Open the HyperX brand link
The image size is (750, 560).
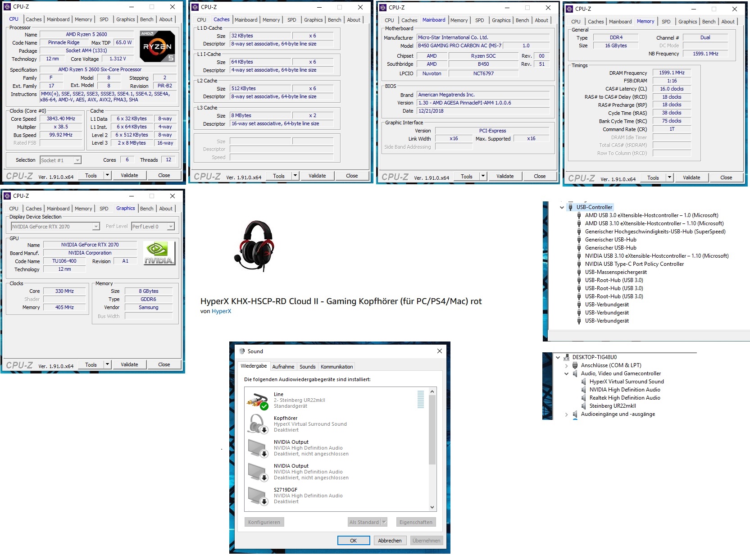click(x=221, y=311)
